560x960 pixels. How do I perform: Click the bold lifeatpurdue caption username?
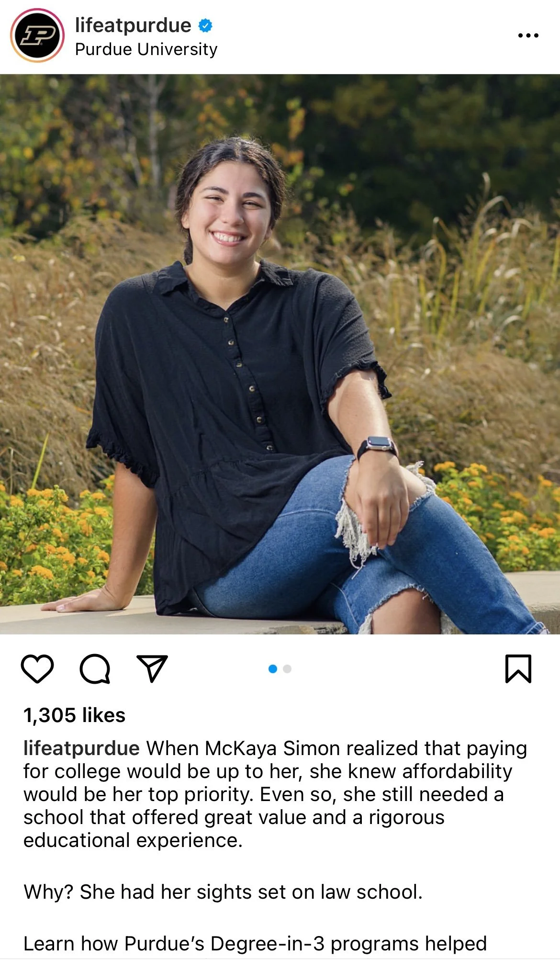click(x=81, y=748)
